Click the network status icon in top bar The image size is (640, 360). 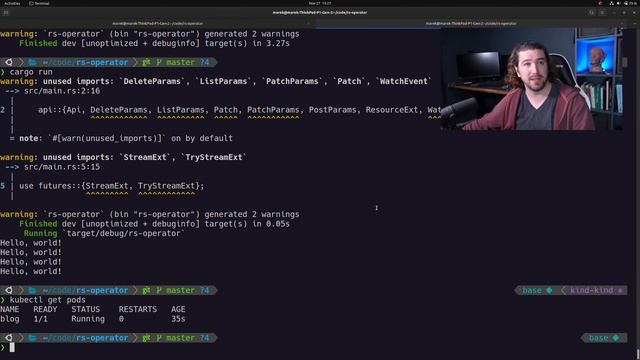pos(611,3)
